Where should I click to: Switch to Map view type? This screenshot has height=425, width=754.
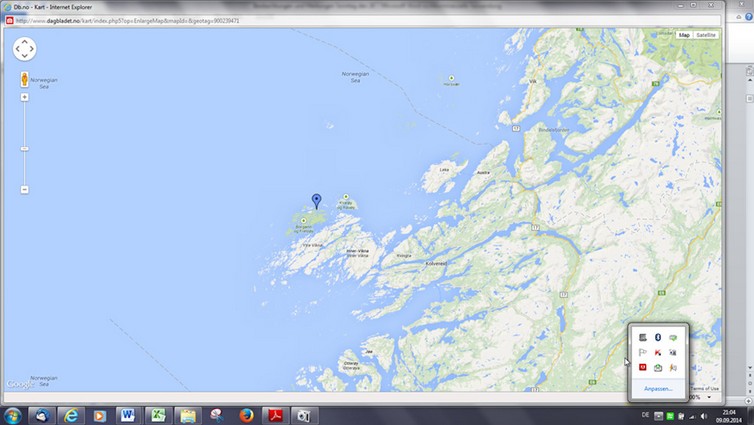point(684,35)
